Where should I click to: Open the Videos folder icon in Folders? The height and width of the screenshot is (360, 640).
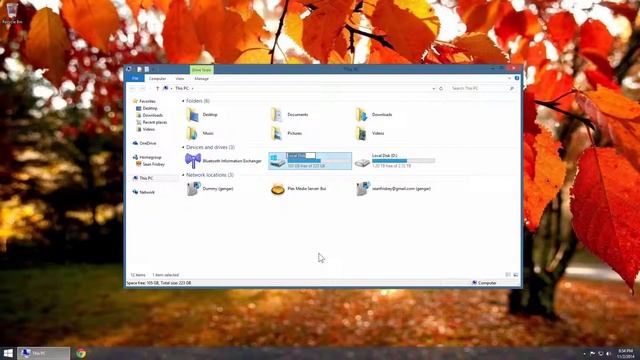pos(362,133)
